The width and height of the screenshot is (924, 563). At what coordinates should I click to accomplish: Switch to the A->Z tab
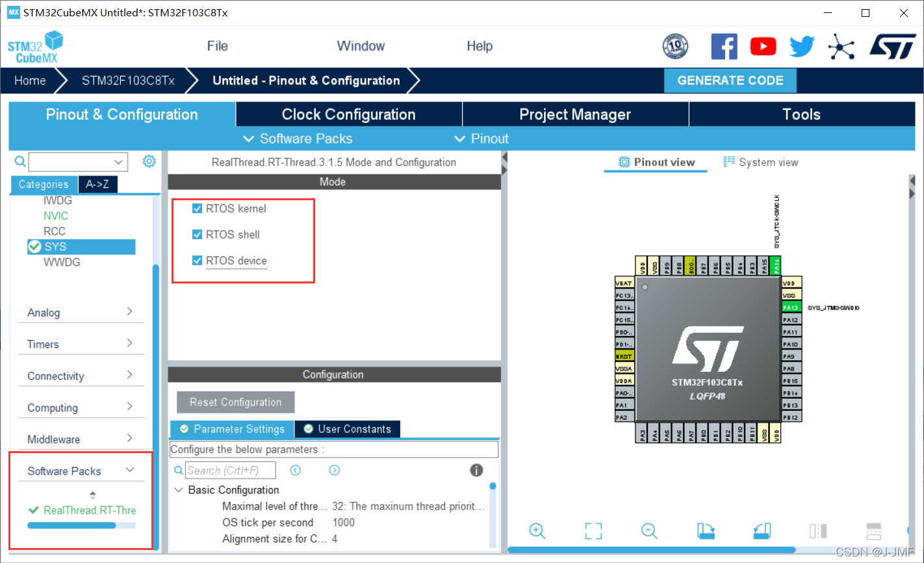click(97, 185)
